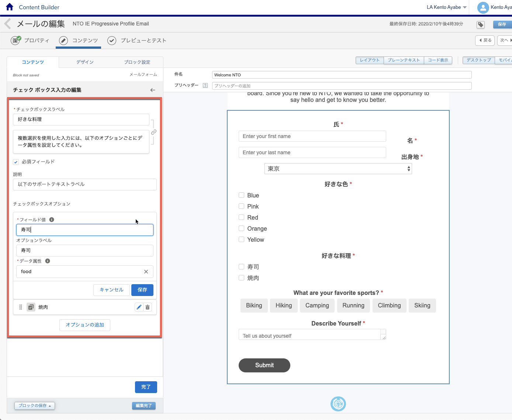
Task: Click the Enter your first name field
Action: click(x=312, y=136)
